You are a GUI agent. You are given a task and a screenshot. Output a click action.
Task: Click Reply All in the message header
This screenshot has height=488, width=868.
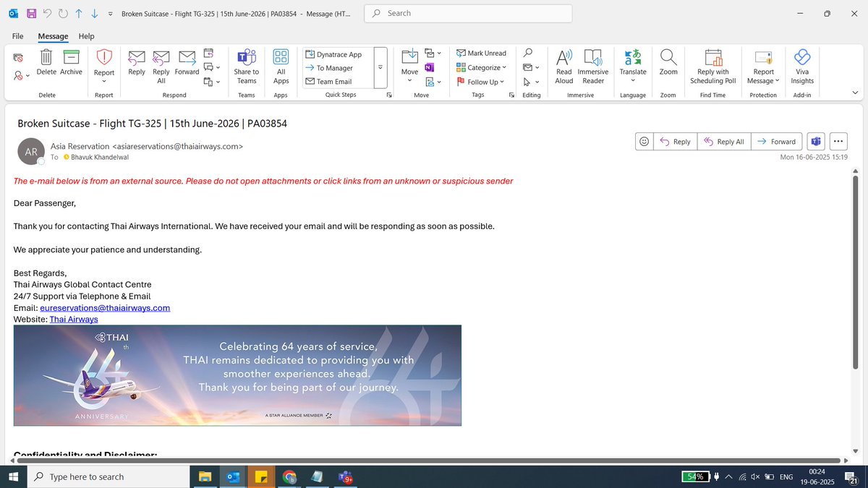724,142
